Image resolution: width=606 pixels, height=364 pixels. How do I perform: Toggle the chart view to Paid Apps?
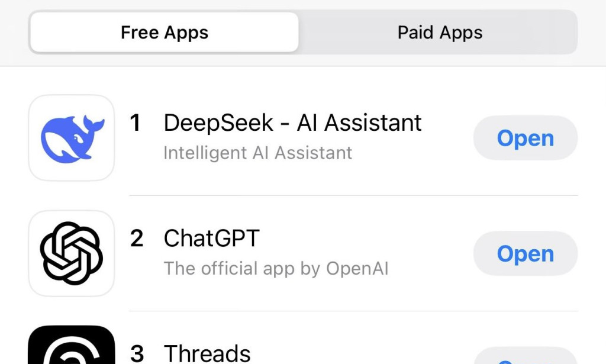[439, 33]
